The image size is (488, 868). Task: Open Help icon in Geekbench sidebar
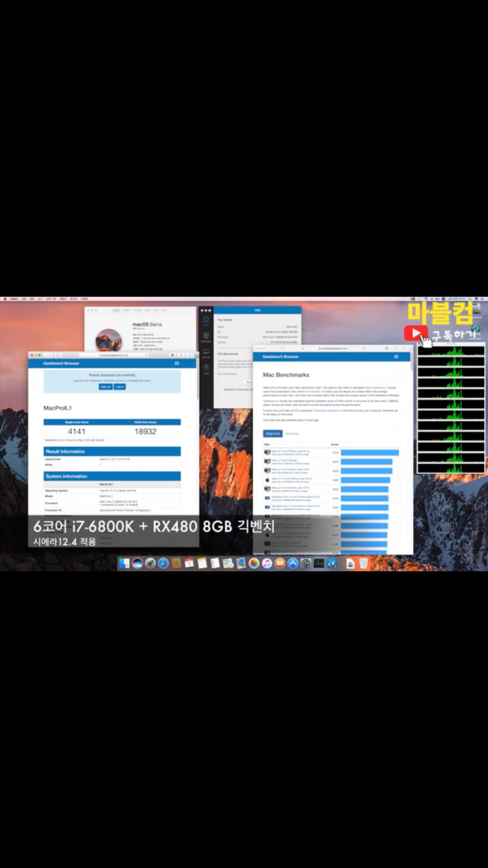pyautogui.click(x=206, y=370)
